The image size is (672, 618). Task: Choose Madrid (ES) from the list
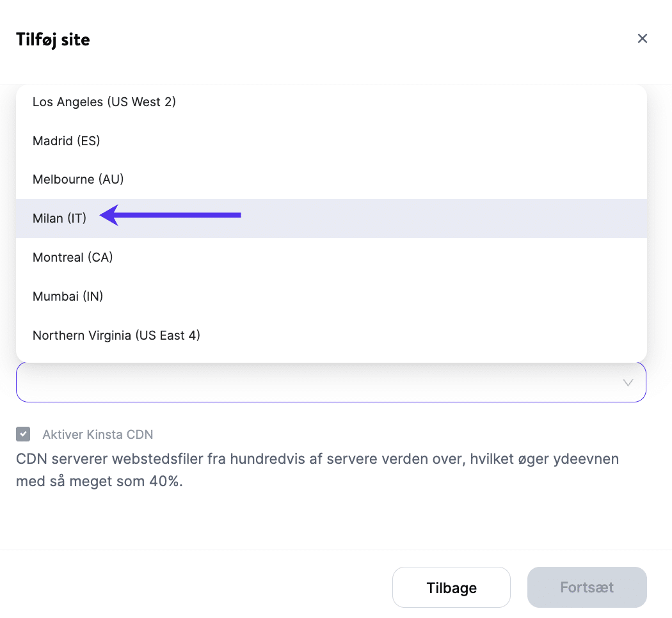(x=67, y=141)
